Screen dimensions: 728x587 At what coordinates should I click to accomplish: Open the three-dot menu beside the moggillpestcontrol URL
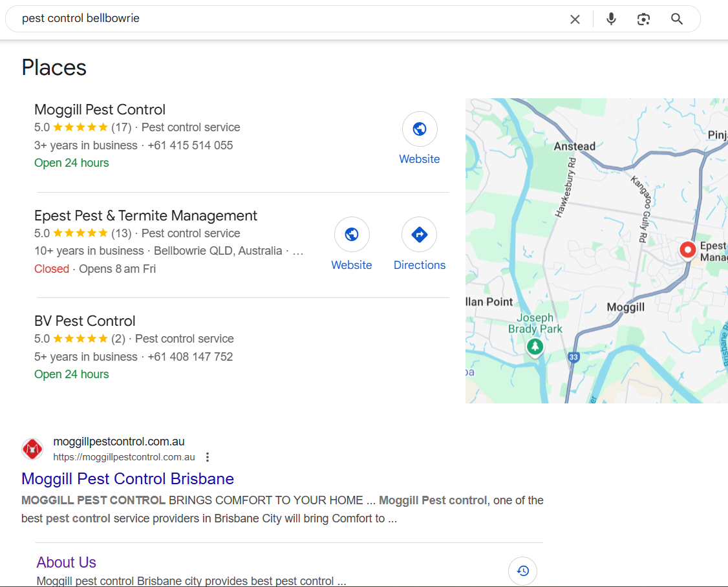(x=208, y=457)
